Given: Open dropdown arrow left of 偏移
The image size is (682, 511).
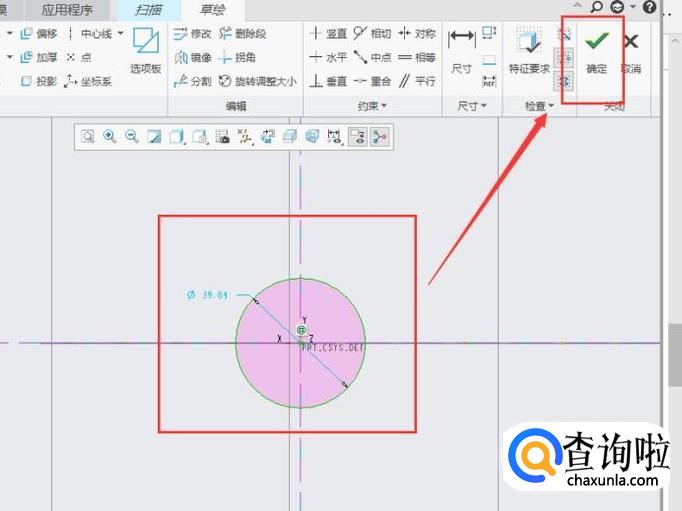Looking at the screenshot, I should click(9, 33).
